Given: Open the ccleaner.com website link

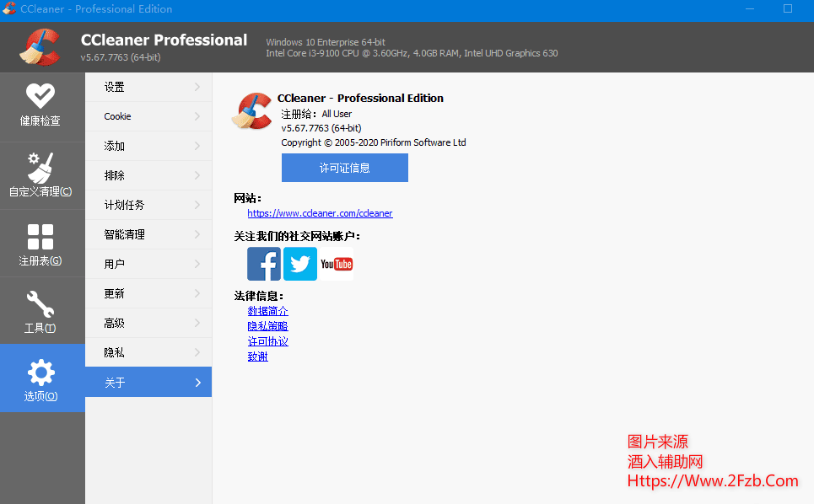Looking at the screenshot, I should click(320, 213).
